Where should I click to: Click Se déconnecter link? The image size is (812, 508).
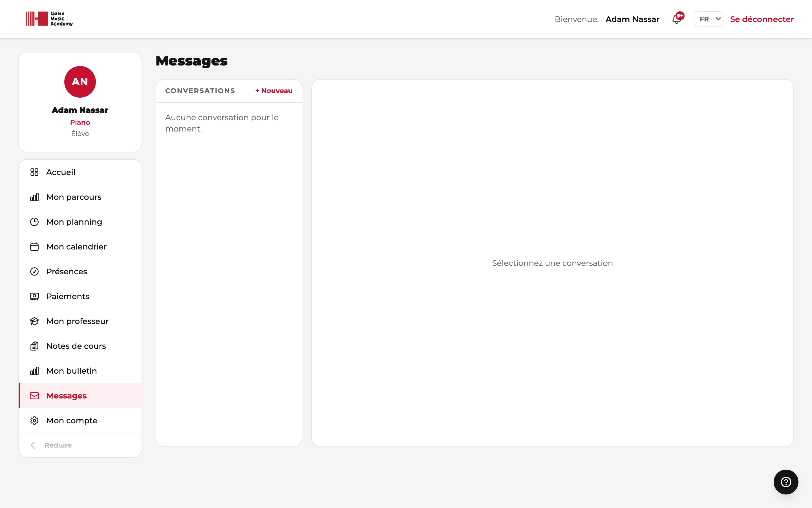pos(762,19)
